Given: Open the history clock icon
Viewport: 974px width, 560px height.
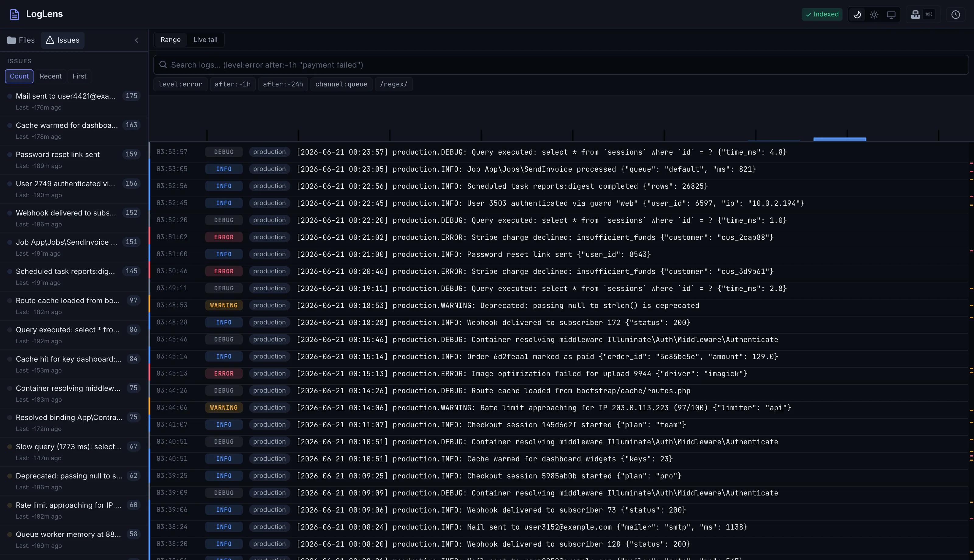Looking at the screenshot, I should tap(955, 15).
